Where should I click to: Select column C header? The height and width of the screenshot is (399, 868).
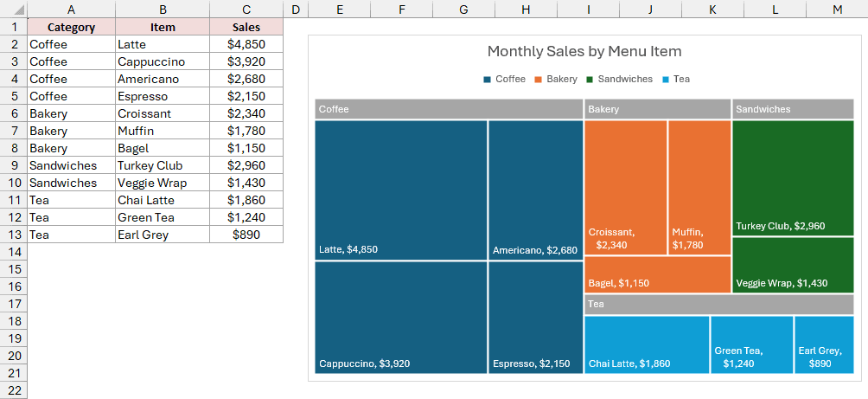(246, 9)
